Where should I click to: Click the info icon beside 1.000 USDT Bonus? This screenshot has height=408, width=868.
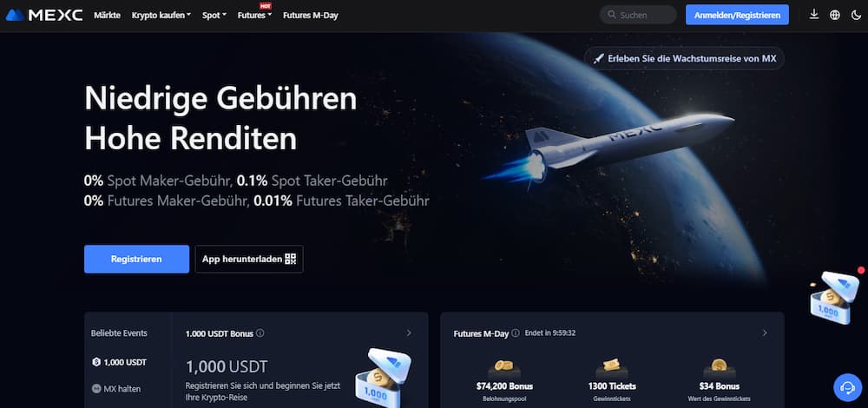click(x=260, y=333)
